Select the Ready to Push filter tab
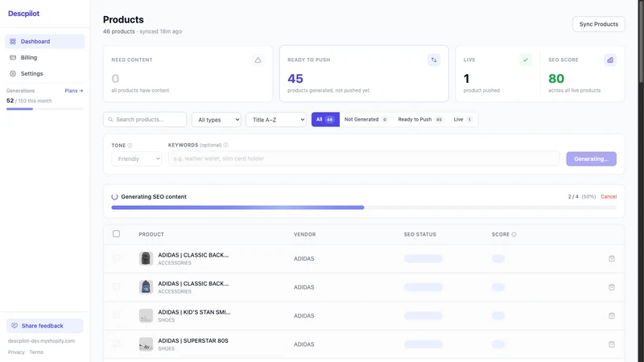 [420, 119]
